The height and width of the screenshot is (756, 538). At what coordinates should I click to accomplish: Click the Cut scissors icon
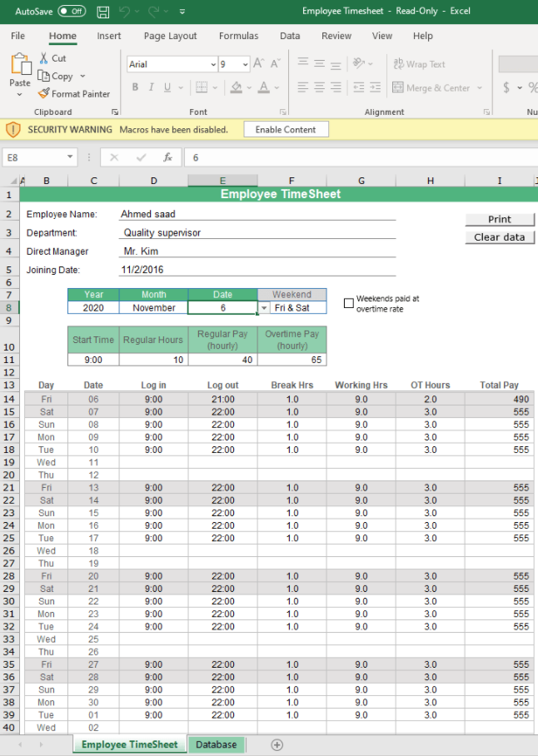tap(44, 58)
